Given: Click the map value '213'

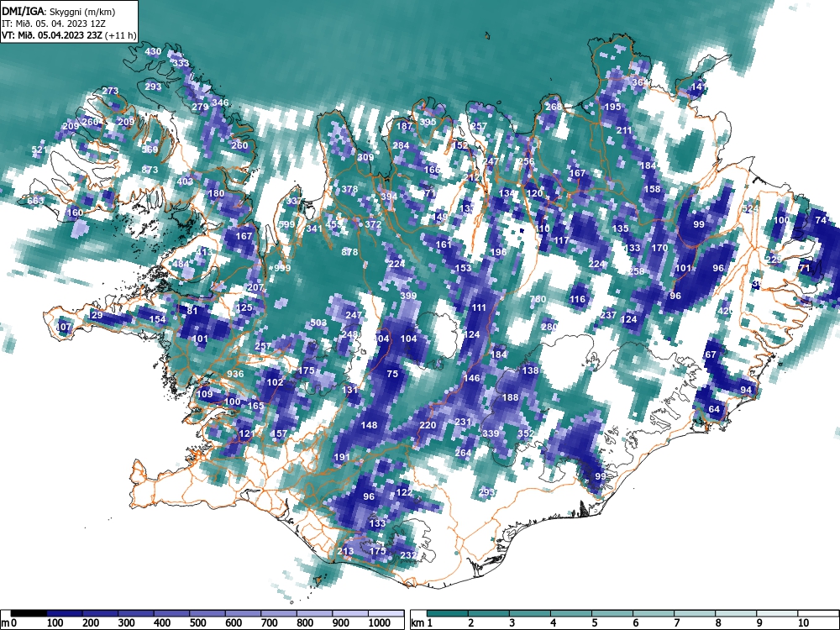Looking at the screenshot, I should (x=345, y=551).
